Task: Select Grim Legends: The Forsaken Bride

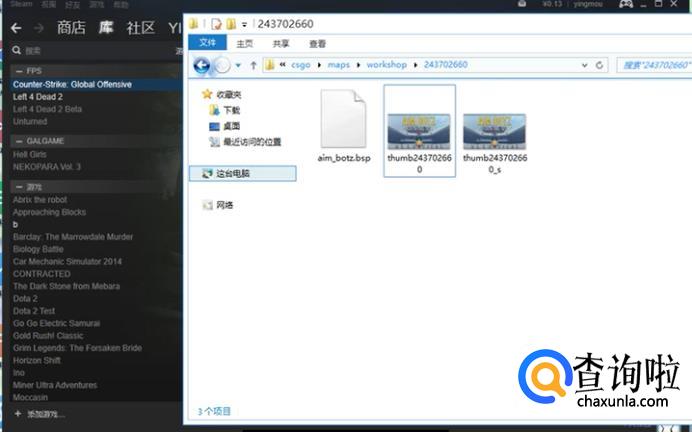Action: coord(77,348)
